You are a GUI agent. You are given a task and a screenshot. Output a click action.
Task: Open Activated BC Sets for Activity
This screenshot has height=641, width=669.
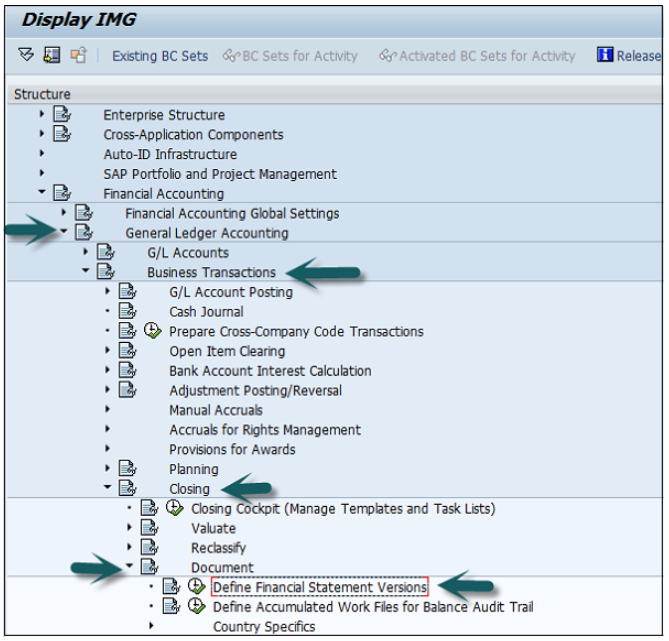[478, 56]
